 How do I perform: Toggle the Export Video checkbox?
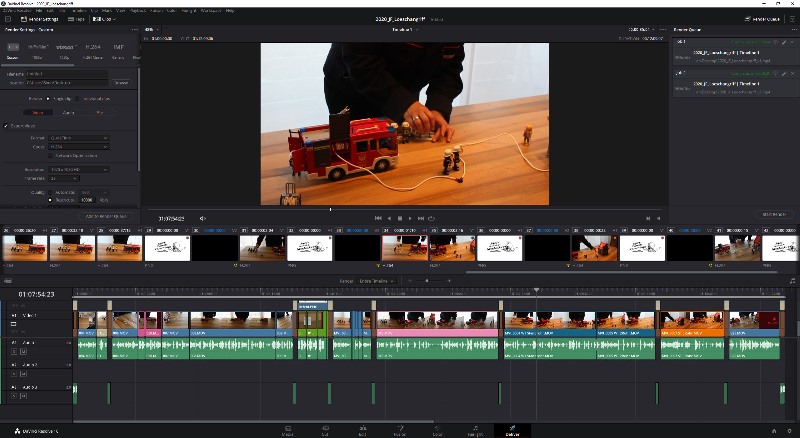click(5, 126)
